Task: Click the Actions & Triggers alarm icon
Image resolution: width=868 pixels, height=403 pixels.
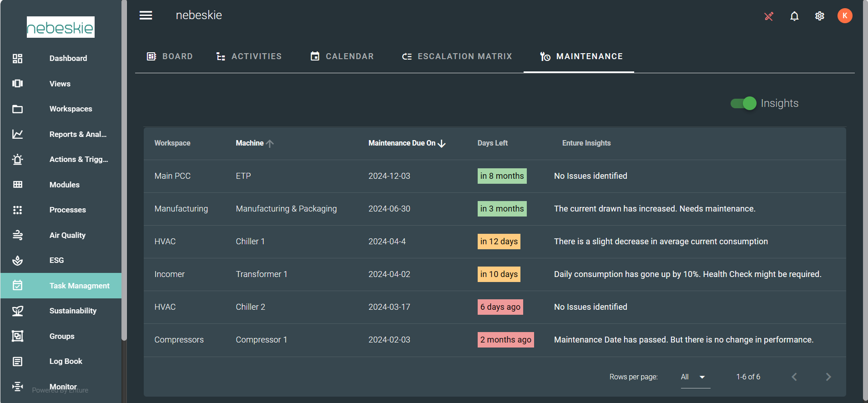Action: [18, 160]
